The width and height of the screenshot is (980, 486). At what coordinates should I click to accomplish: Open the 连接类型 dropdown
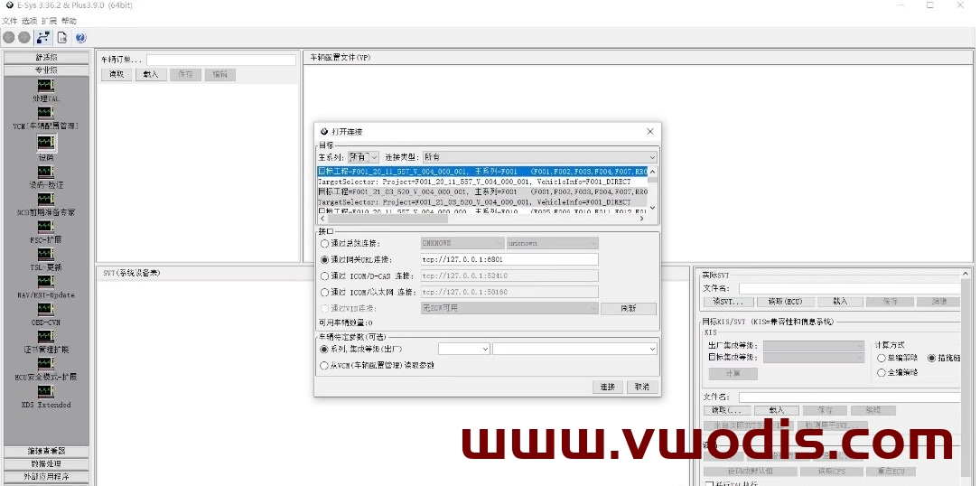[540, 157]
